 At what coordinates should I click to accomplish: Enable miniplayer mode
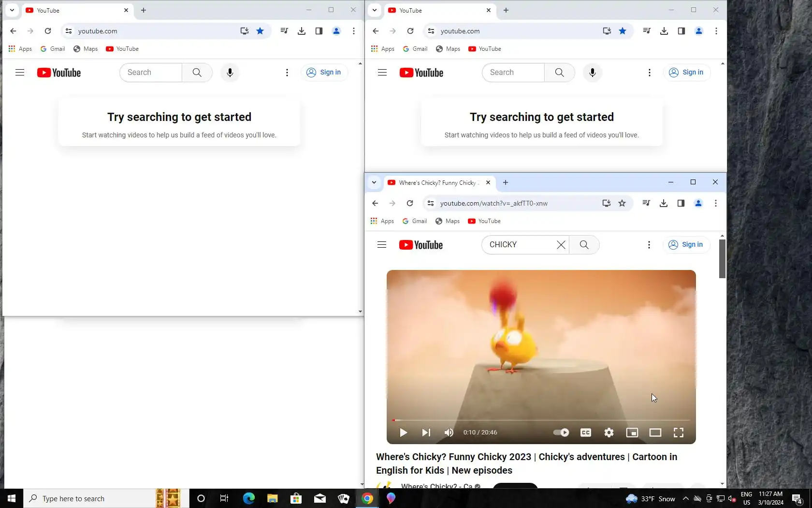(x=632, y=433)
